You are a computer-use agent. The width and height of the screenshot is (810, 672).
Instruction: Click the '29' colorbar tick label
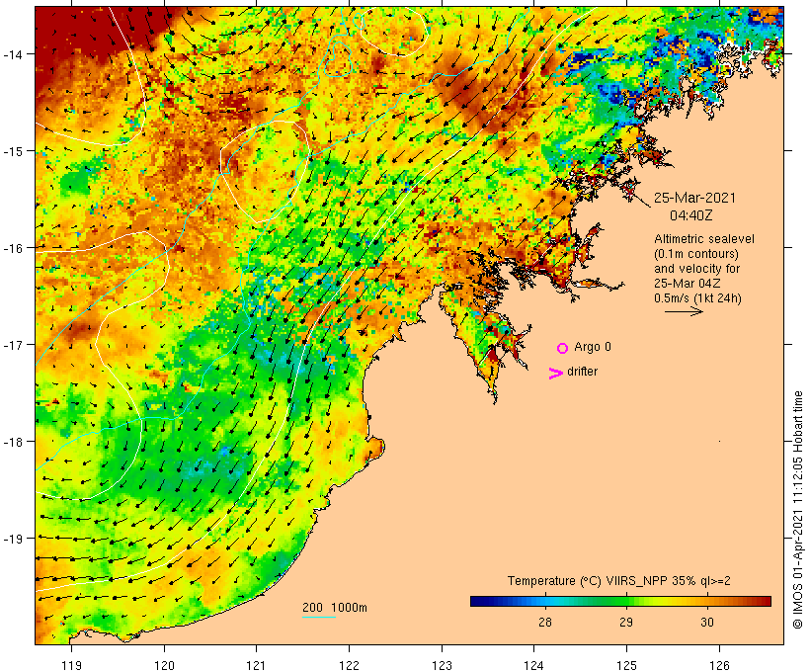[x=626, y=622]
